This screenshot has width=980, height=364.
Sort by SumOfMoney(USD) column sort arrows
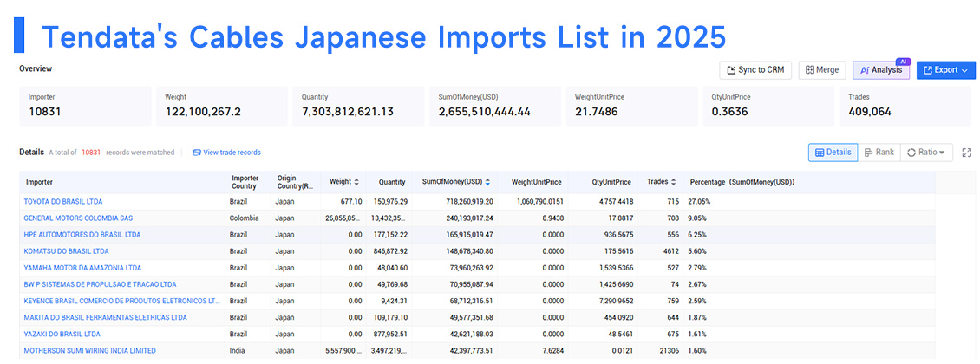(487, 182)
